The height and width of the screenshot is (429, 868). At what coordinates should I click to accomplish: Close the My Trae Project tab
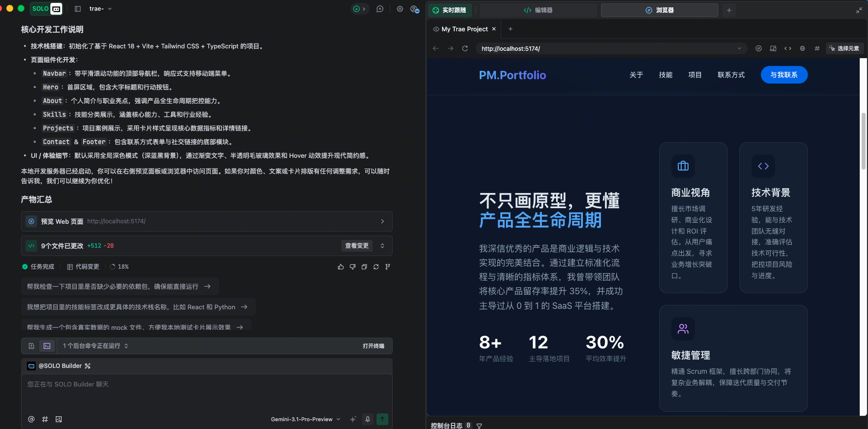click(494, 29)
